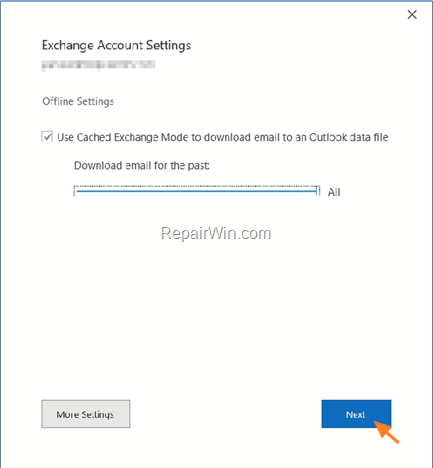This screenshot has width=433, height=468.
Task: Click the slider handle at the All end
Action: click(317, 191)
